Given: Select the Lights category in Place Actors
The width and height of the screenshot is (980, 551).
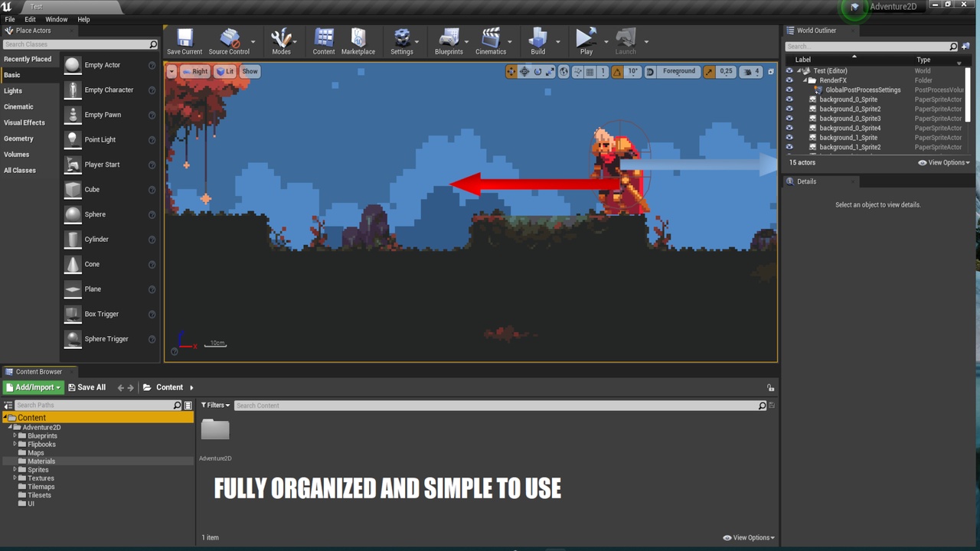Looking at the screenshot, I should (x=13, y=91).
